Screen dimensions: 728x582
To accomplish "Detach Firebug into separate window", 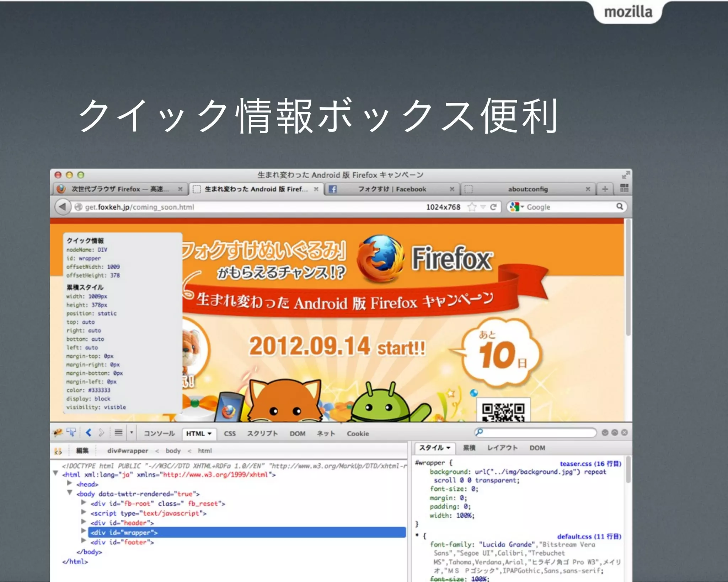I will [615, 432].
